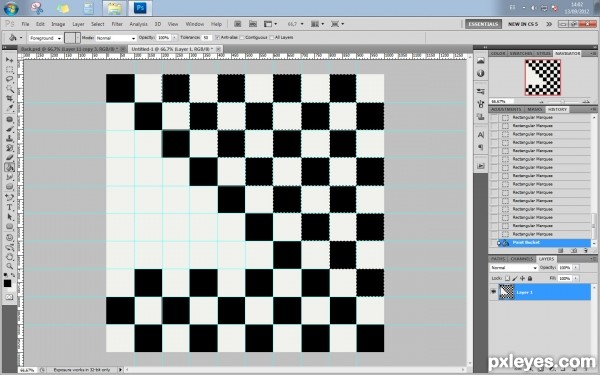Select the Lasso tool

tap(9, 79)
